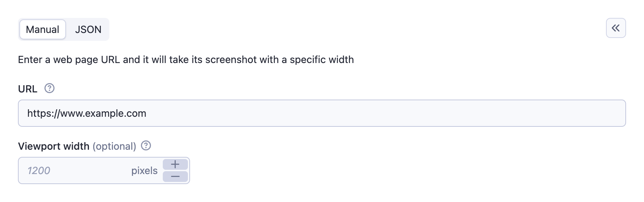Click the 1200 placeholder value
Image resolution: width=644 pixels, height=202 pixels.
point(39,170)
